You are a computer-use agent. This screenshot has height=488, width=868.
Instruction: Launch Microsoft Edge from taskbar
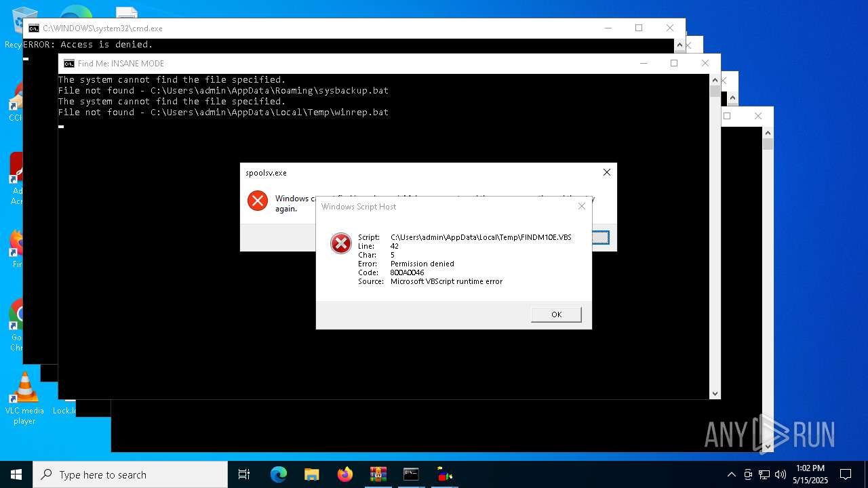click(279, 474)
